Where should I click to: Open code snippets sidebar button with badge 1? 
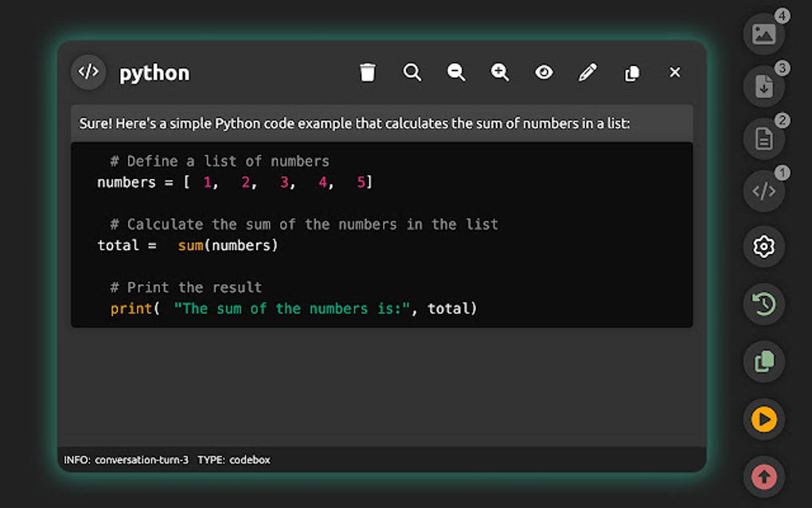764,191
